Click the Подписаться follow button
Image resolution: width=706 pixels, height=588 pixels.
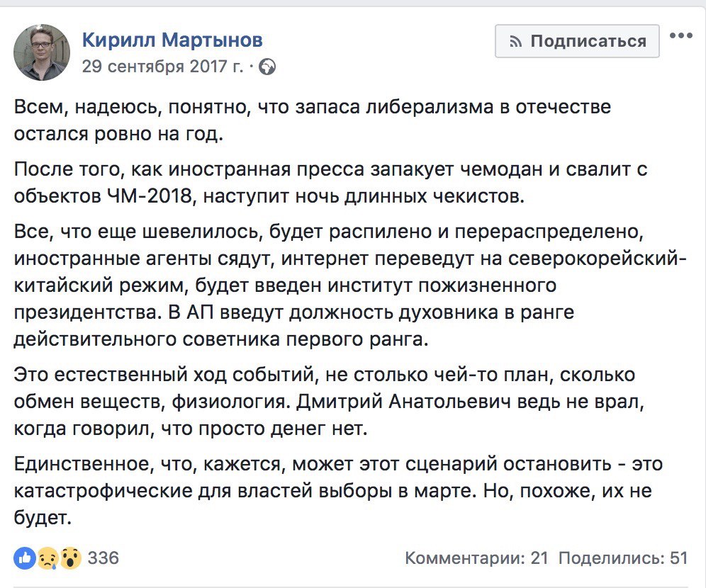click(578, 41)
